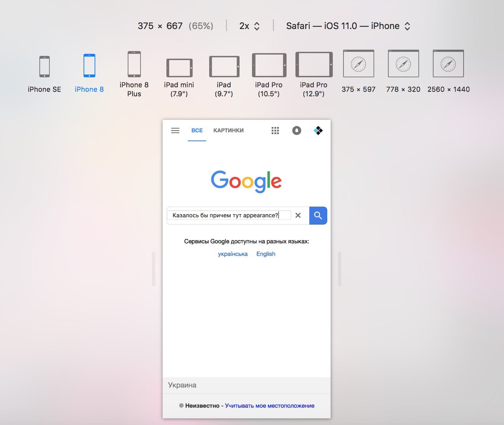Switch to the ВСЕ tab
Viewport: 504px width, 425px height.
coord(197,130)
